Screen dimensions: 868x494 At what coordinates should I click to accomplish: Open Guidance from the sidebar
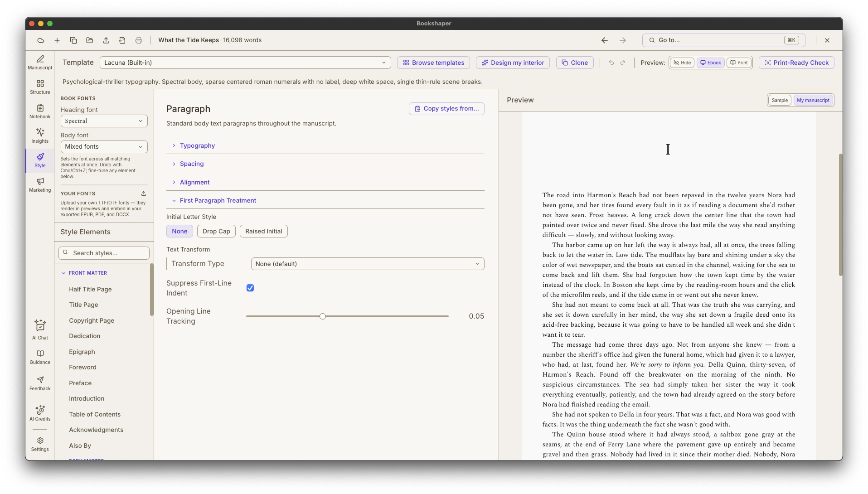point(40,357)
